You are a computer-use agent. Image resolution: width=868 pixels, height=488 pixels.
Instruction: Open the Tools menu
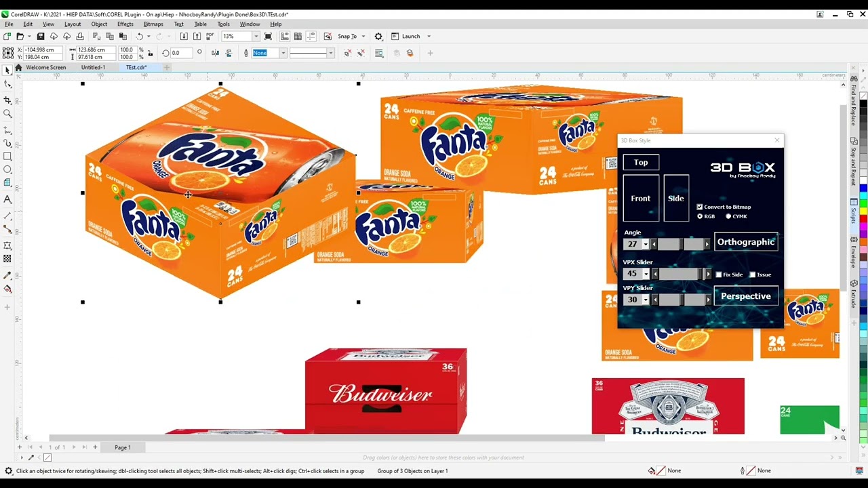pos(223,24)
